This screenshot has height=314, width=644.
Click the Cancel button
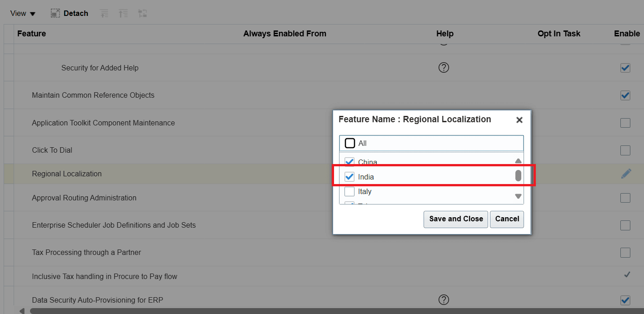point(507,219)
